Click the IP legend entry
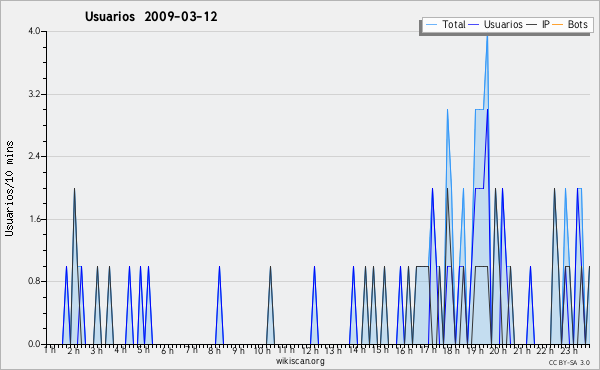The width and height of the screenshot is (600, 370). (x=538, y=24)
